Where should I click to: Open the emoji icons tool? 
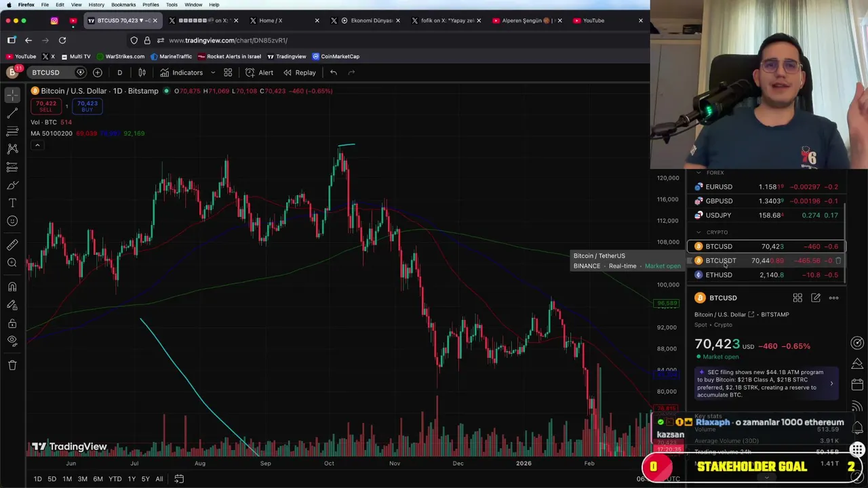[x=12, y=220]
